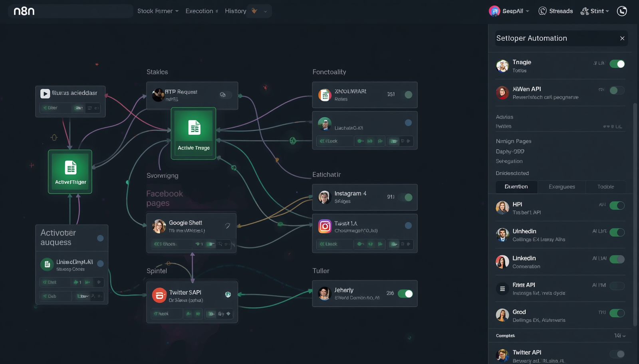This screenshot has height=364, width=639.
Task: Click the Daphy-9DD entry
Action: [510, 152]
